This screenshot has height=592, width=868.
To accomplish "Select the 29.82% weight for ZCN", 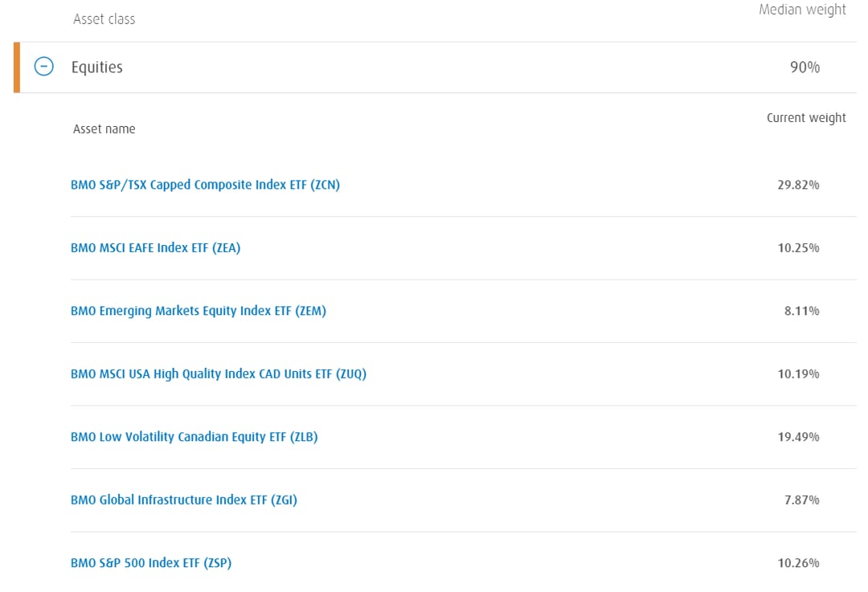I will [x=798, y=185].
